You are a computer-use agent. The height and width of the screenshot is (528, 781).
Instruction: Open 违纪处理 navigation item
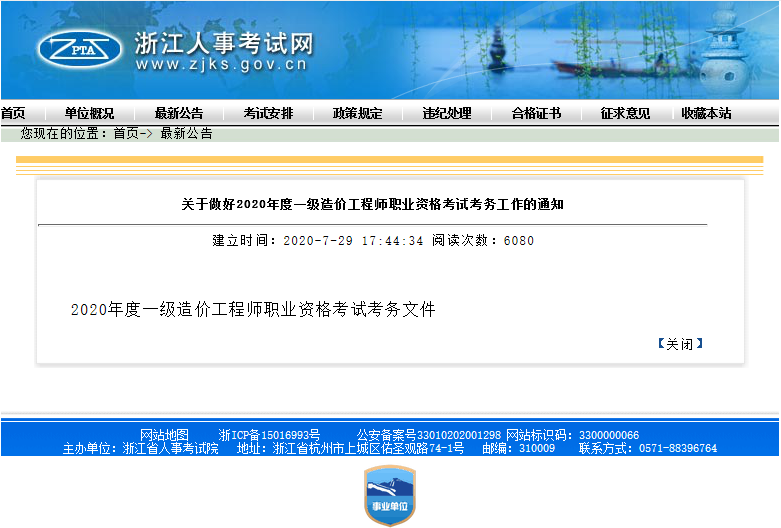447,114
